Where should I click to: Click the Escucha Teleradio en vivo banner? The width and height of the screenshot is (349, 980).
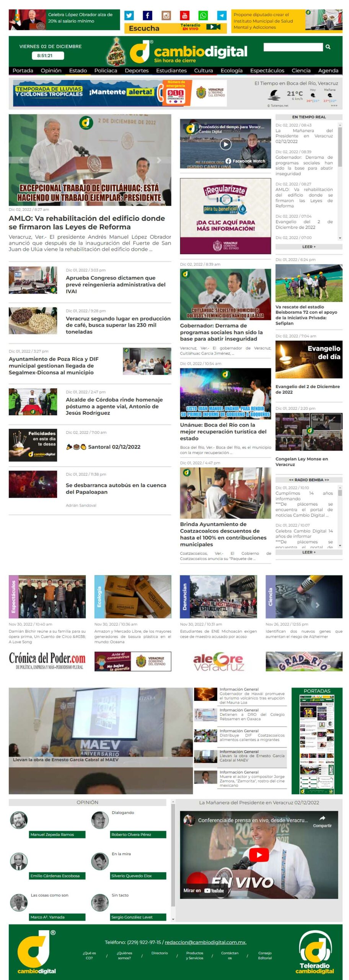[x=175, y=28]
